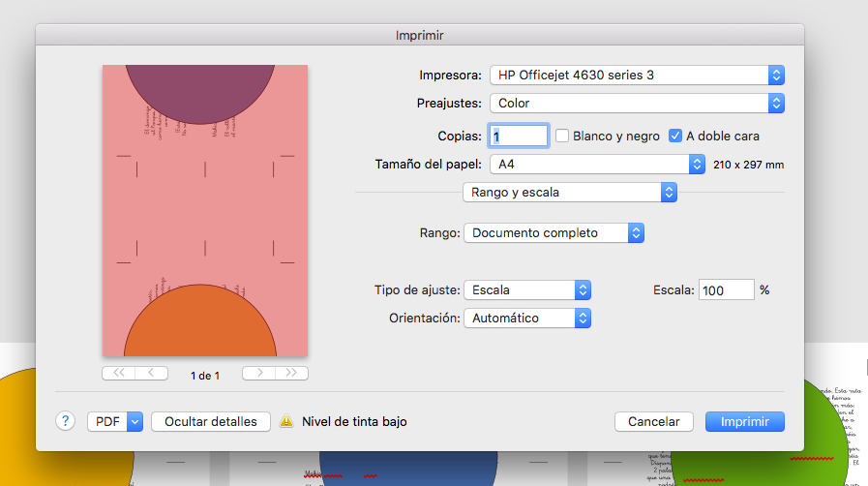Open the Rango y escala section dropdown
The width and height of the screenshot is (868, 486).
(x=570, y=192)
